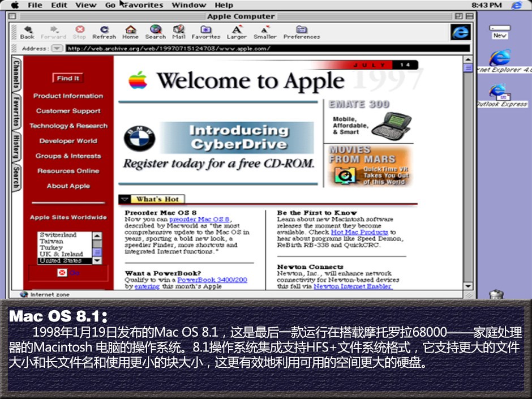Image resolution: width=532 pixels, height=399 pixels.
Task: Open the Hot Mac Products link
Action: (359, 232)
